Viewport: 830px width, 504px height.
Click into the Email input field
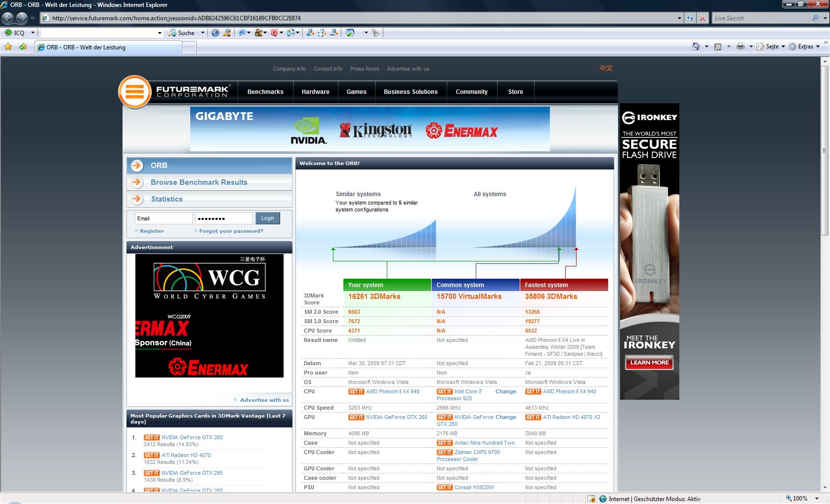[x=164, y=218]
